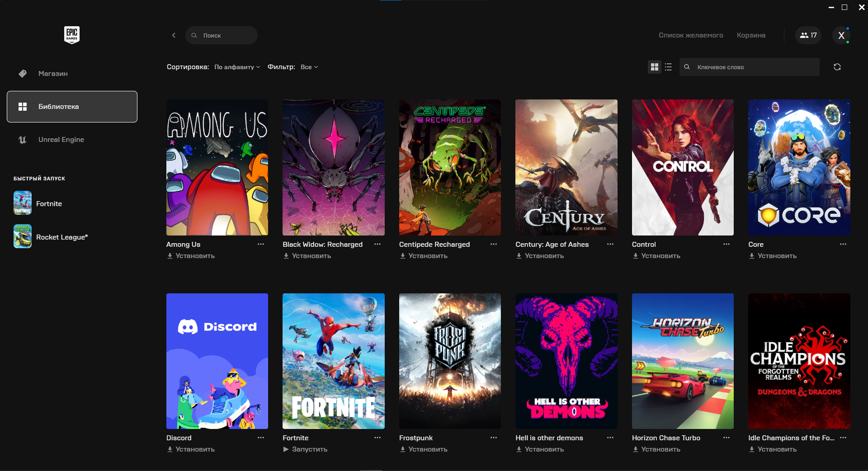Open Discord cover tile
Image resolution: width=868 pixels, height=471 pixels.
(217, 361)
